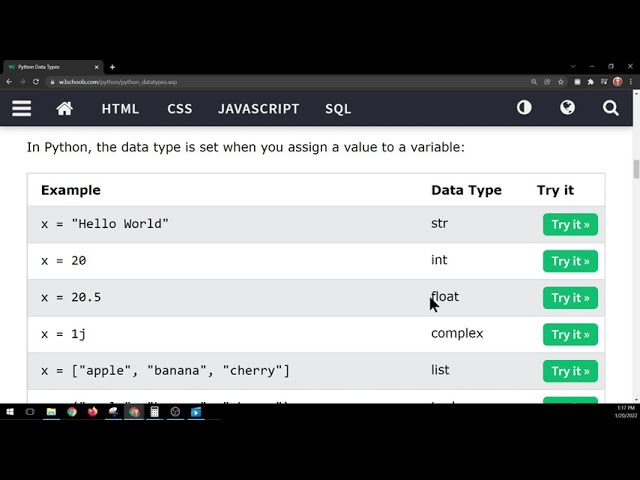
Task: Open a new browser tab
Action: (x=112, y=67)
